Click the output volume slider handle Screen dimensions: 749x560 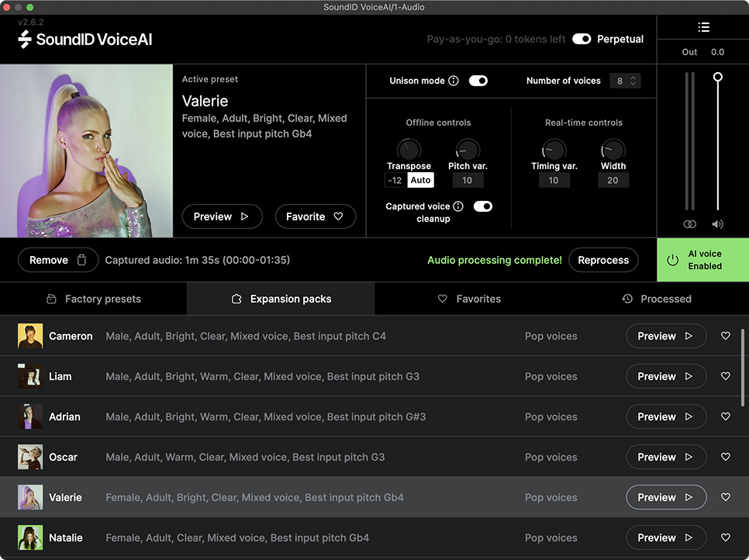click(717, 77)
